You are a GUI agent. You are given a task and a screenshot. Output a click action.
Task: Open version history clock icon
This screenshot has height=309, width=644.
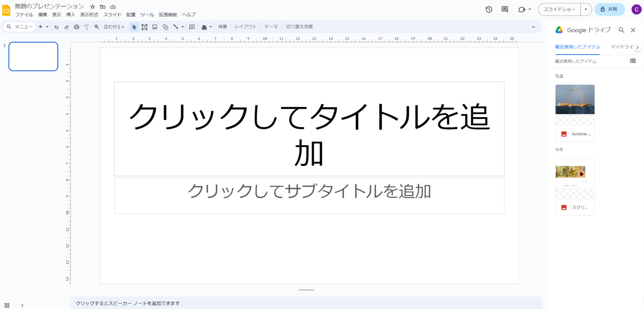[x=489, y=9]
